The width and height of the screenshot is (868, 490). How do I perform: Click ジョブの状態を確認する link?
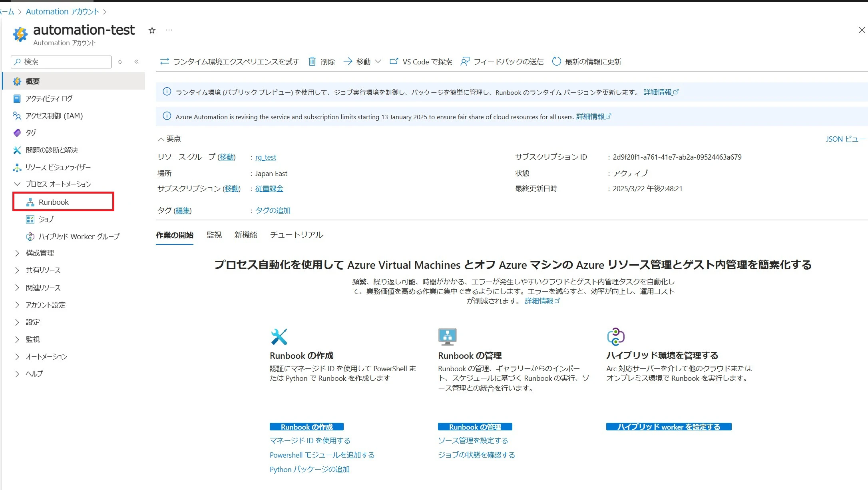click(477, 455)
